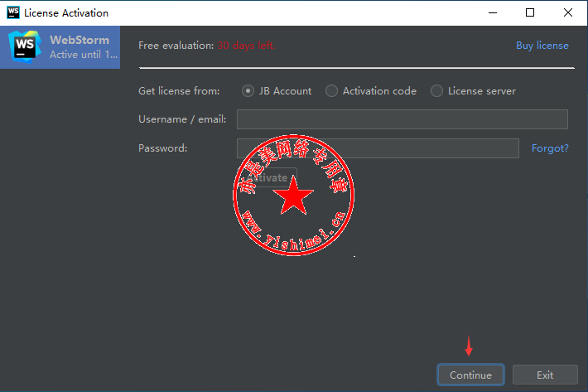Choose the Activation code radio option
The width and height of the screenshot is (588, 392).
(332, 91)
